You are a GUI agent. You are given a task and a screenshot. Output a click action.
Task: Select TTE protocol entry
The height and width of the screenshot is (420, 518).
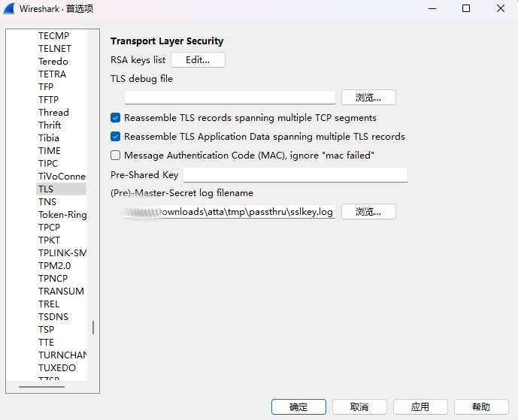pyautogui.click(x=47, y=343)
